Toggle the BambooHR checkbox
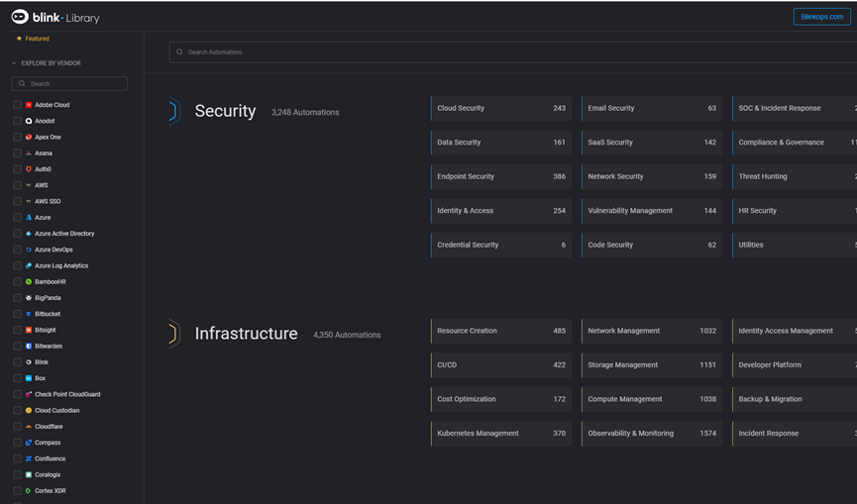The height and width of the screenshot is (504, 857). point(18,282)
